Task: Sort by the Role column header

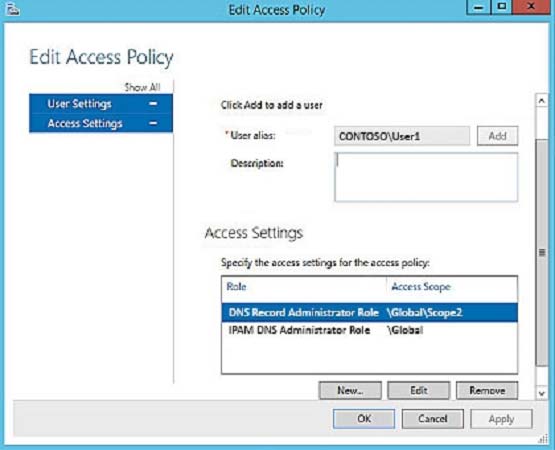Action: (304, 286)
